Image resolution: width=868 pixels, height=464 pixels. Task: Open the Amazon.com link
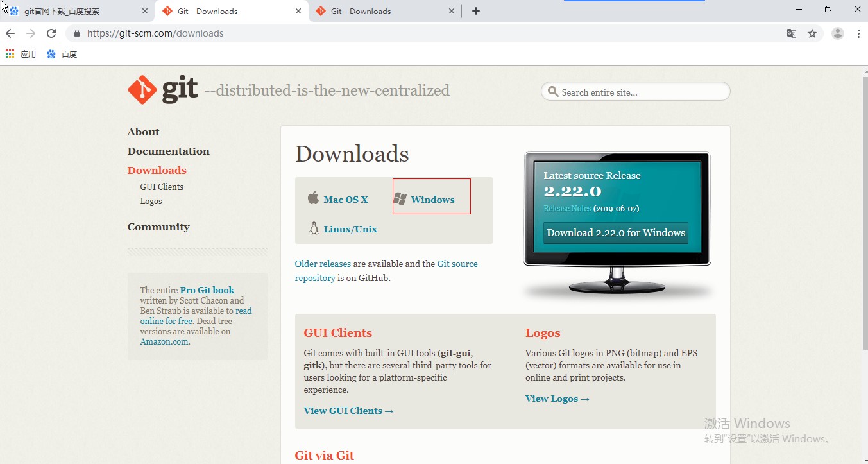point(164,341)
